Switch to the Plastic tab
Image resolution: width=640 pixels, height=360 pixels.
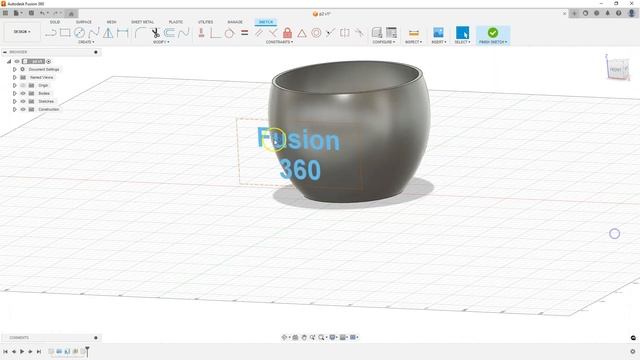coord(176,22)
